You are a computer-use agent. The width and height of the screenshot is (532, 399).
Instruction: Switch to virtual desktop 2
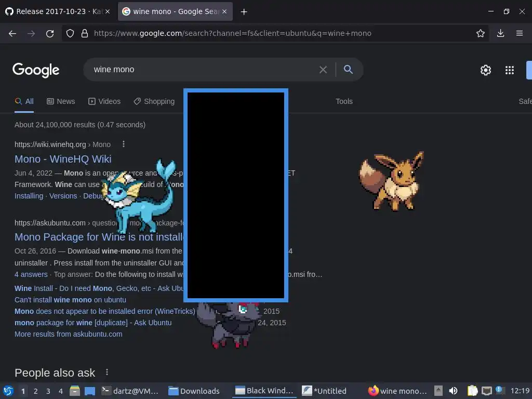coord(36,391)
